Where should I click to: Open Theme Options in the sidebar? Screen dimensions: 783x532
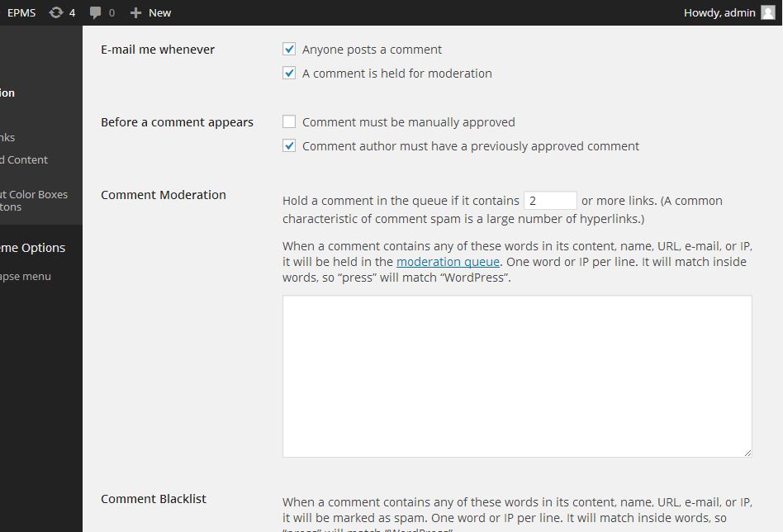(x=33, y=248)
